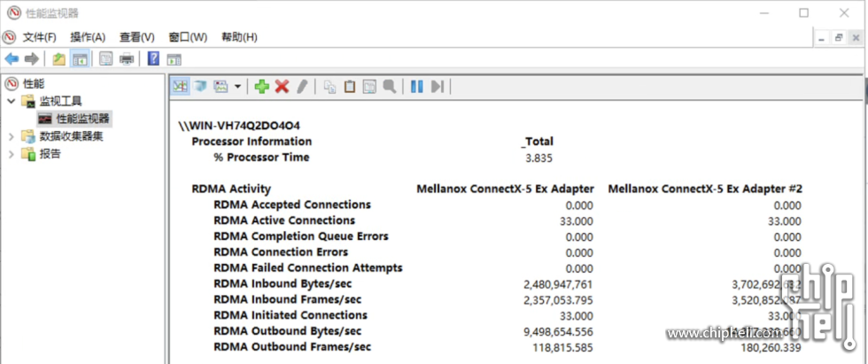Viewport: 868px width, 364px height.
Task: Click RDMA Failed Connection Attempts label
Action: (x=308, y=267)
